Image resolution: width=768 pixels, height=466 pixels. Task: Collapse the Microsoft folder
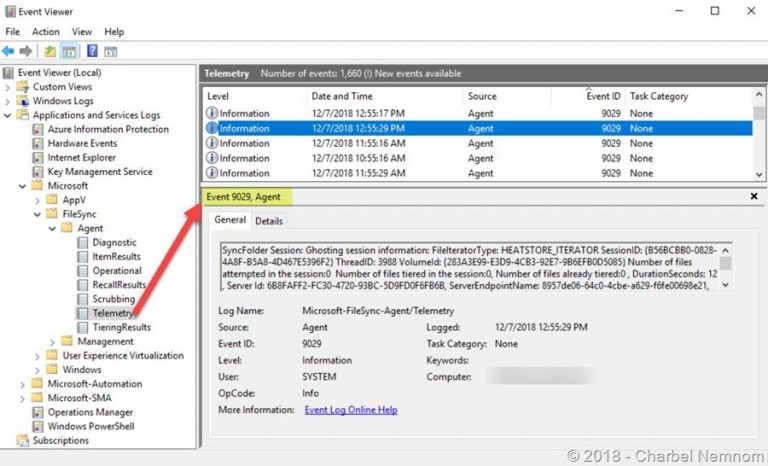(x=23, y=186)
